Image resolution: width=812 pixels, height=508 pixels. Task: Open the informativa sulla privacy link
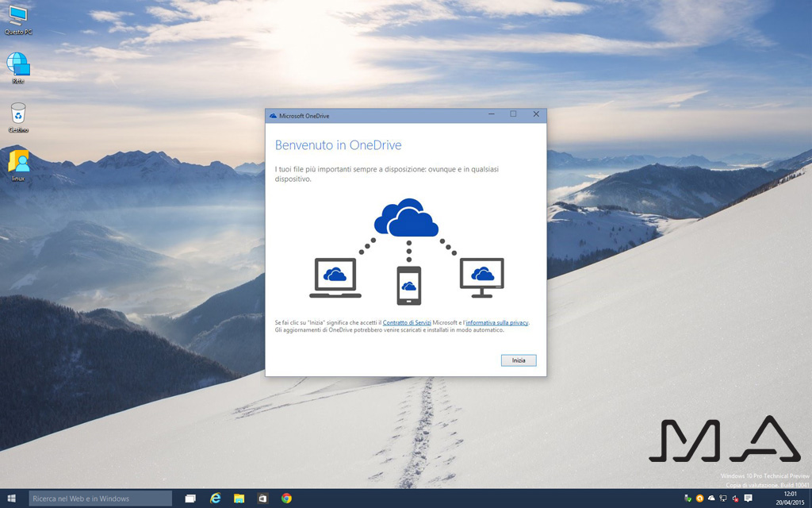pyautogui.click(x=496, y=322)
